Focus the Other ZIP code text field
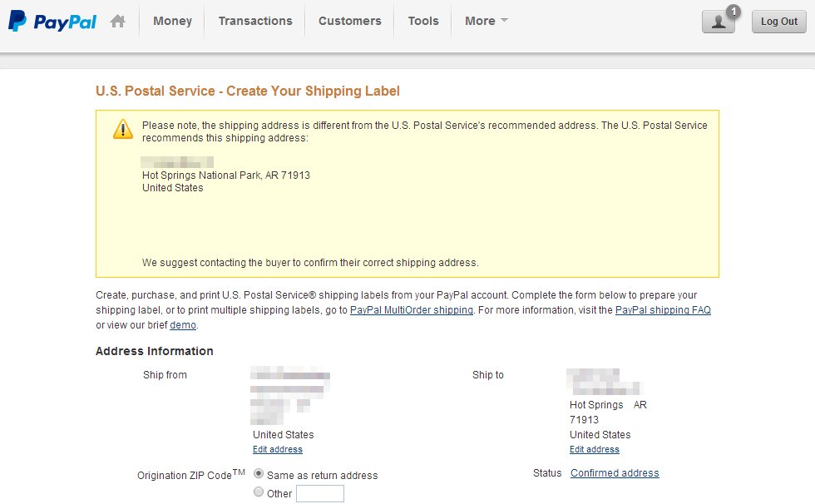 [x=319, y=494]
